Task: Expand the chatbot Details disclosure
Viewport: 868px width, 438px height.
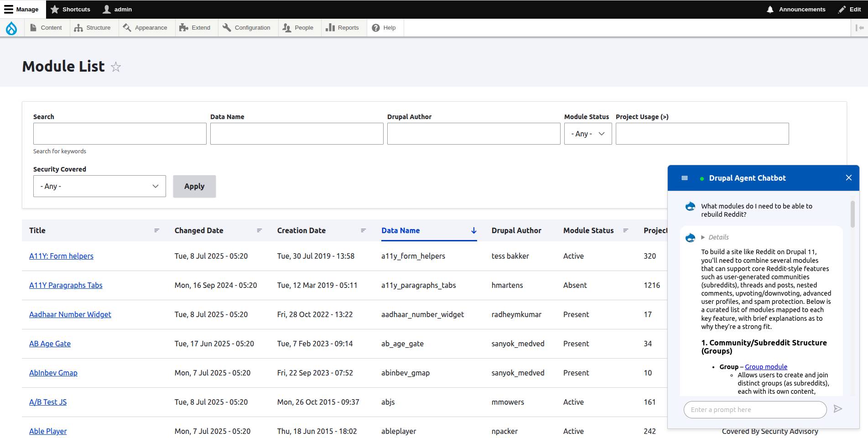Action: click(715, 237)
